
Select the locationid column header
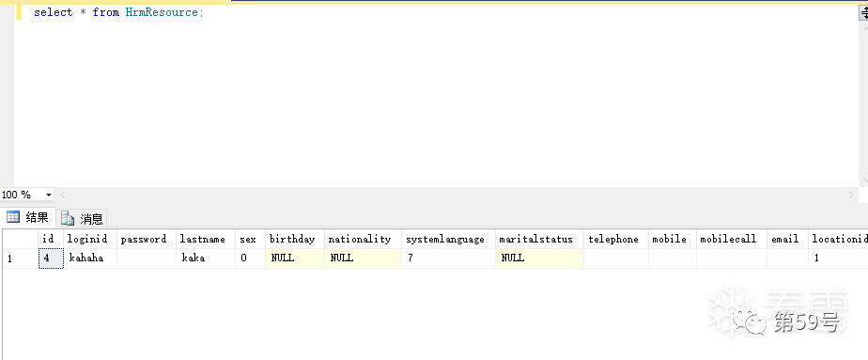tap(838, 240)
